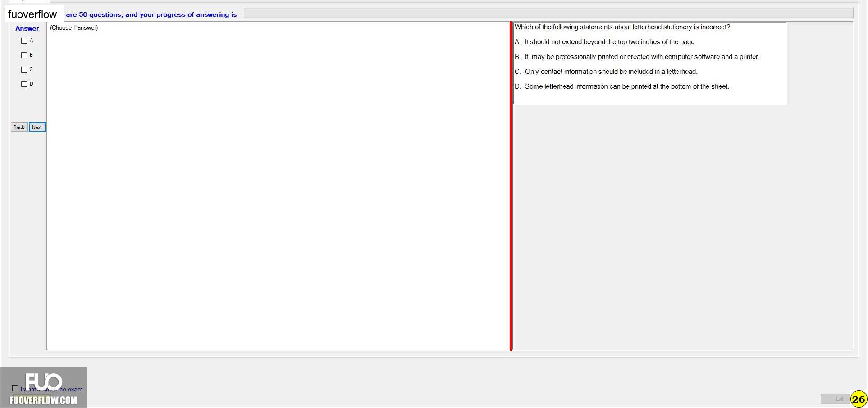This screenshot has height=408, width=868.
Task: Click the Exit button
Action: point(835,399)
